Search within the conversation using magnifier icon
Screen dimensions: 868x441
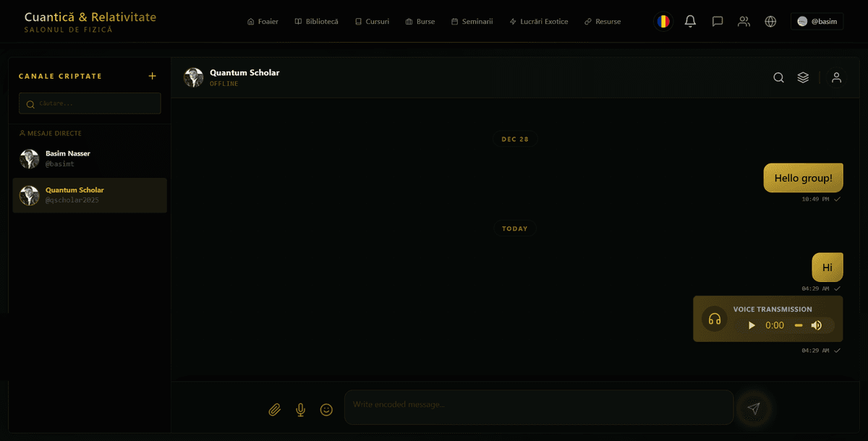click(x=778, y=78)
